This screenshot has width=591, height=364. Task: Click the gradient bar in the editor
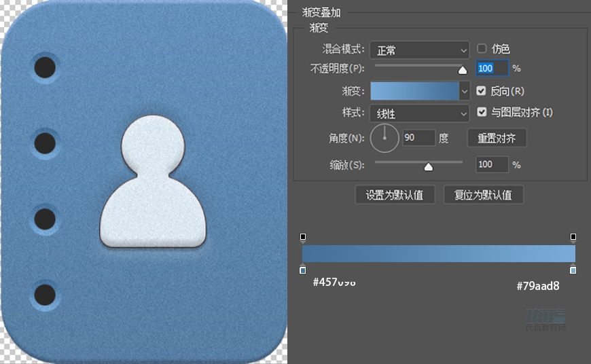(x=439, y=253)
